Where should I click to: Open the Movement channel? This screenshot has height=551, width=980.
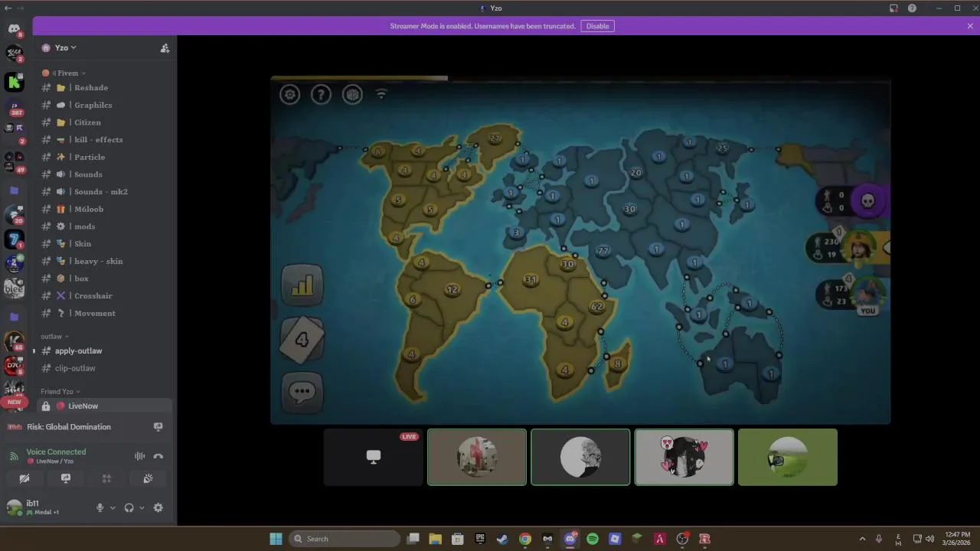tap(106, 313)
